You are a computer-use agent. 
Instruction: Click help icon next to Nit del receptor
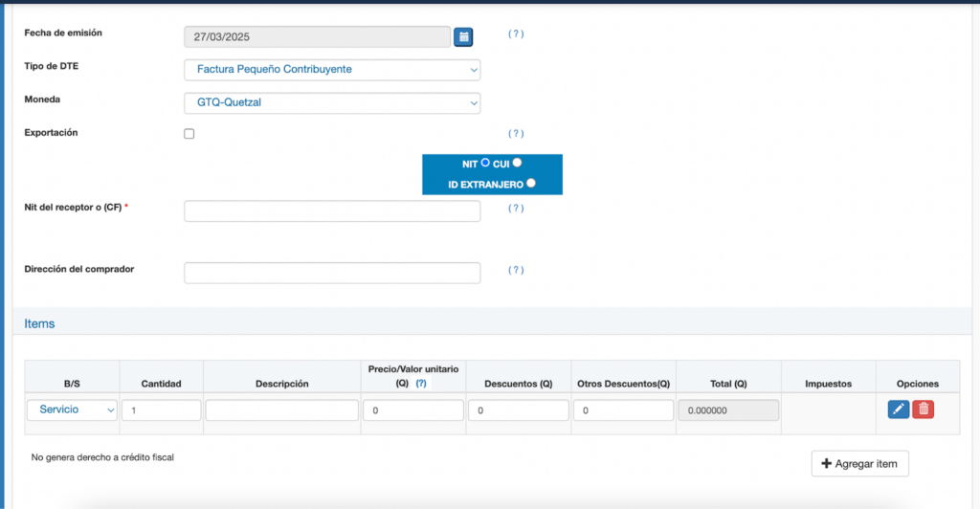[x=516, y=208]
